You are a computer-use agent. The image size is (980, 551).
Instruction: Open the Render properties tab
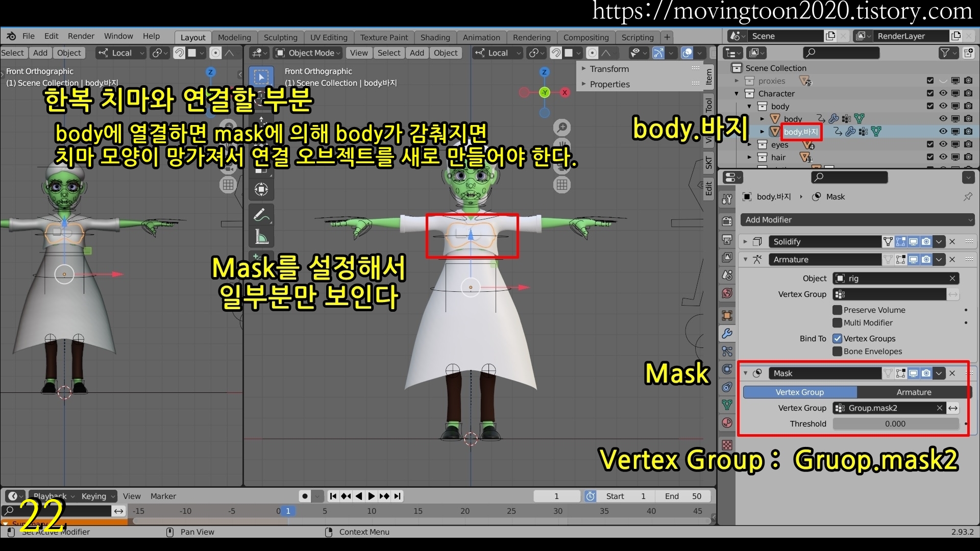[x=727, y=221]
